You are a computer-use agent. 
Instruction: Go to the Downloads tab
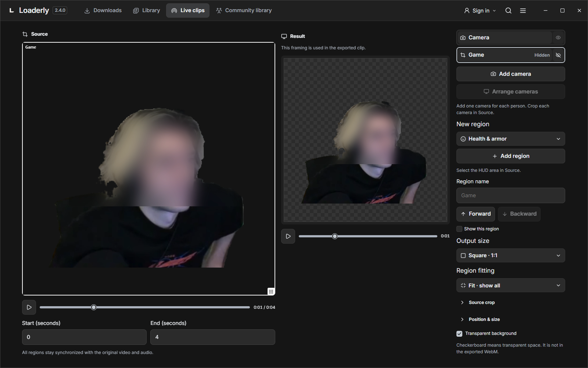click(x=103, y=10)
